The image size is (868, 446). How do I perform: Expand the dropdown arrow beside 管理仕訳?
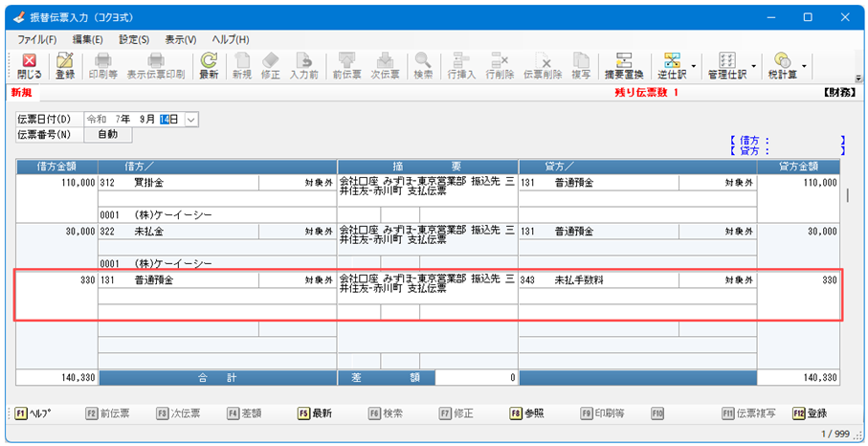point(755,66)
